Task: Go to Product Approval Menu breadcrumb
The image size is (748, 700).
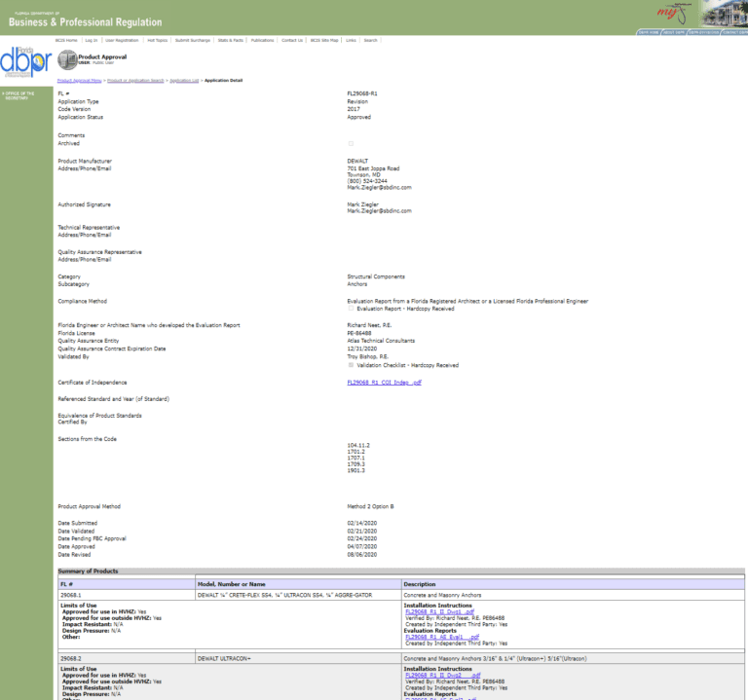Action: 80,80
